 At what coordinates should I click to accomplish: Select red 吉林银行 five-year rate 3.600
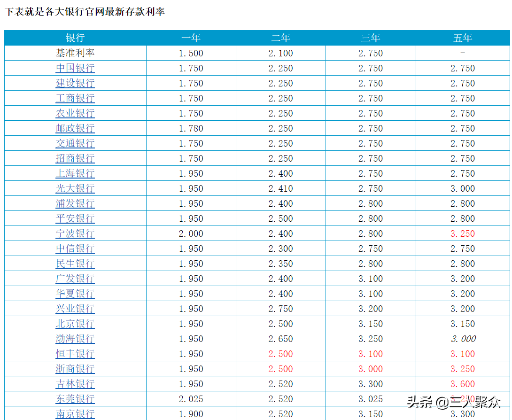click(463, 383)
